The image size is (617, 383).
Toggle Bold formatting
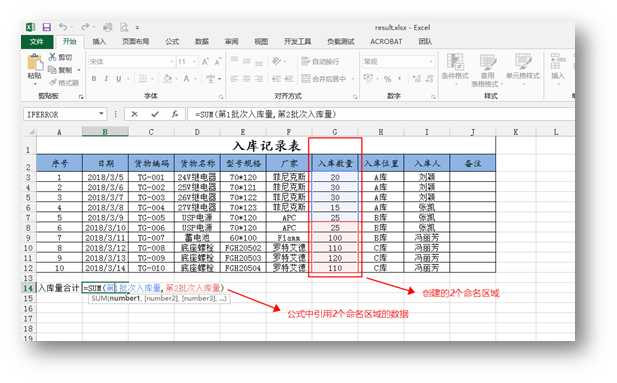coord(94,79)
